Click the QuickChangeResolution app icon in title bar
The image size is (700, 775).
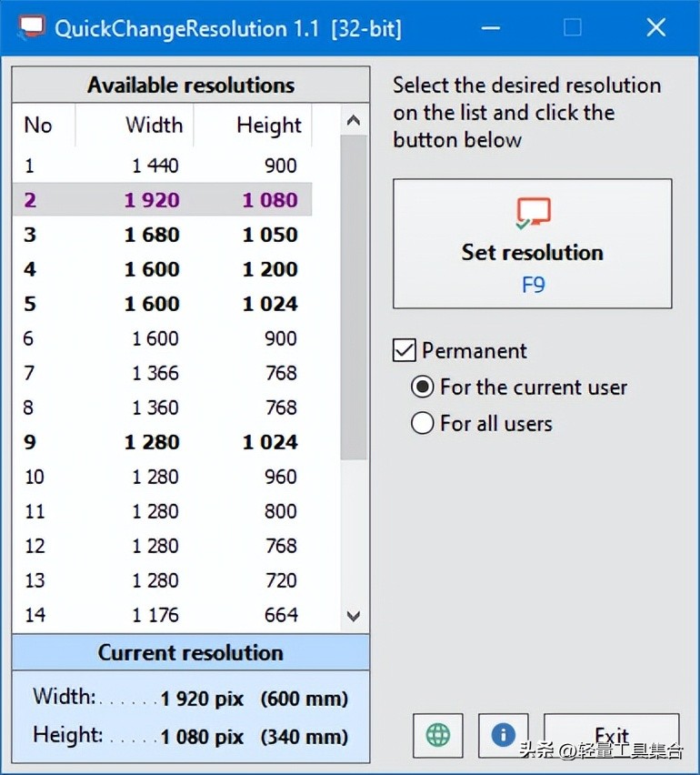pos(32,27)
